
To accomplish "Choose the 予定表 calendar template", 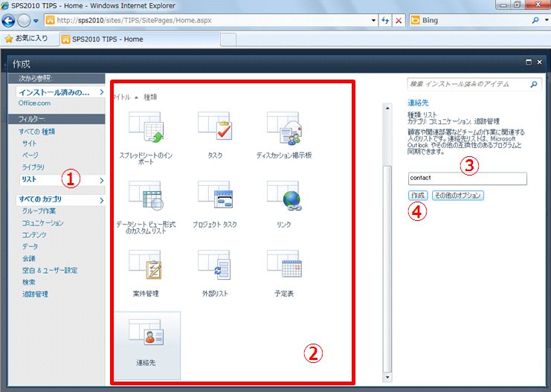I will [x=284, y=274].
